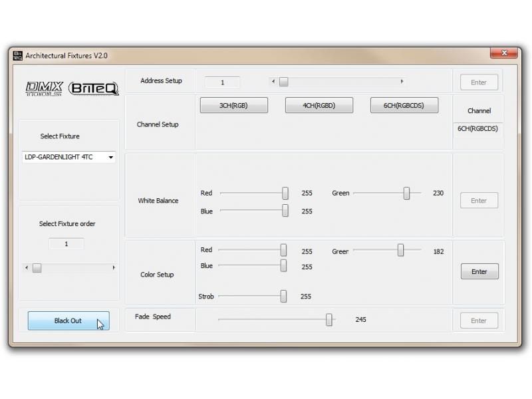The width and height of the screenshot is (532, 399).
Task: Click the current channel readout 6CH(RGBCDS)
Action: 477,128
